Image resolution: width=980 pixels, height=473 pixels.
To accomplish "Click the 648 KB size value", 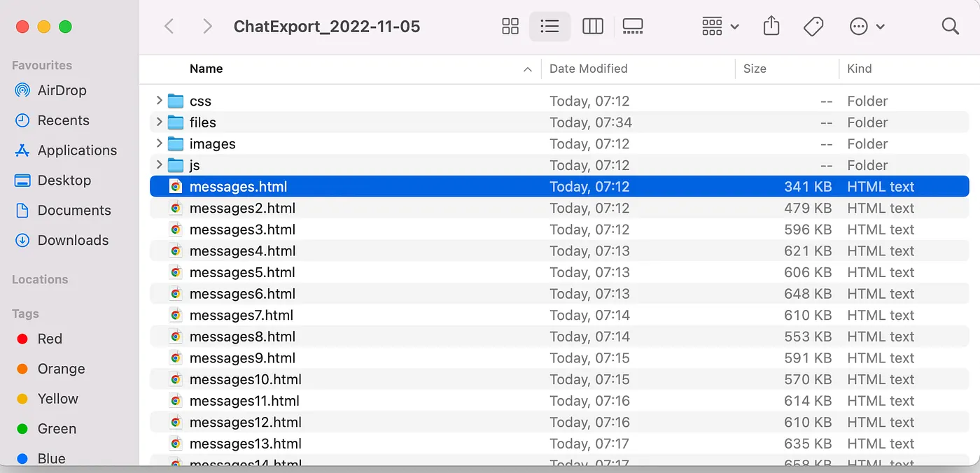I will point(808,294).
